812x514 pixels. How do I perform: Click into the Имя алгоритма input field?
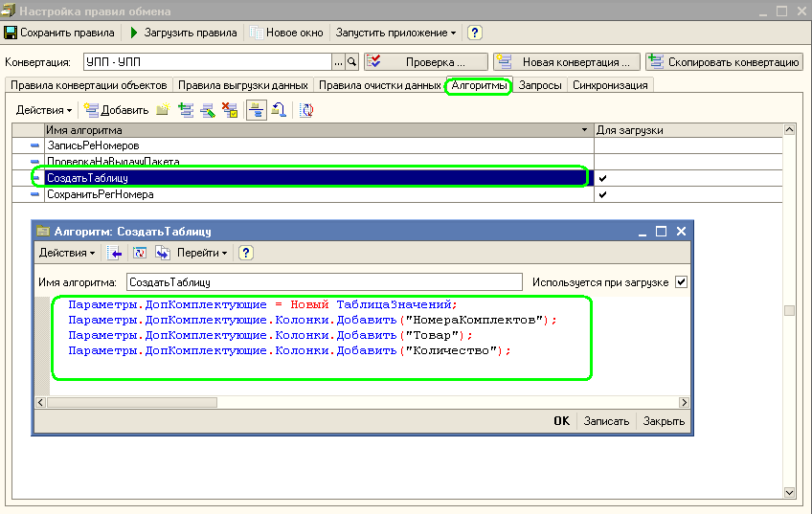325,282
